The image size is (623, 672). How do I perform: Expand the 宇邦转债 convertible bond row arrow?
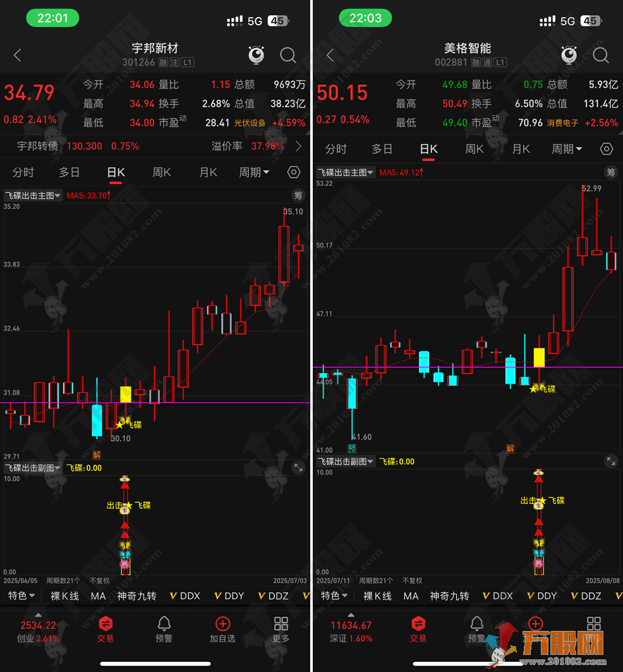[299, 147]
